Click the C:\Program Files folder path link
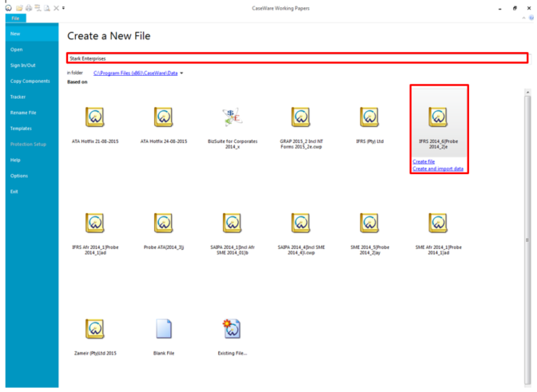537x392 pixels. point(135,73)
